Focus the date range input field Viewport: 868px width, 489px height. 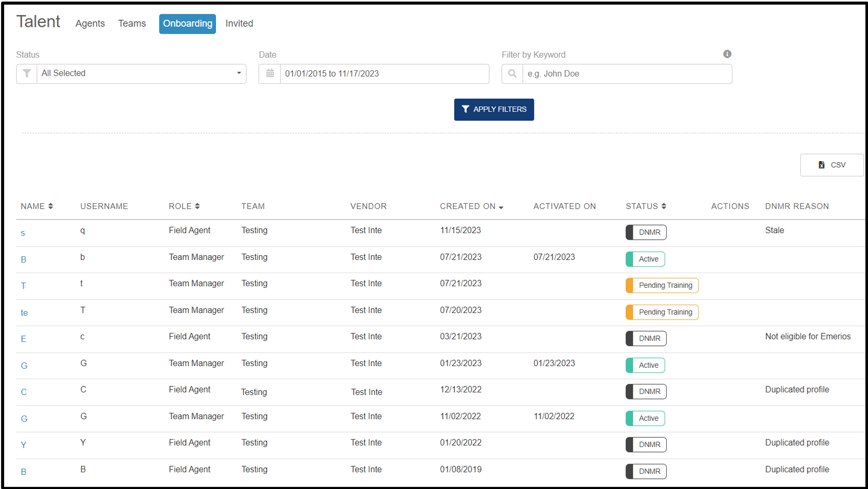384,74
